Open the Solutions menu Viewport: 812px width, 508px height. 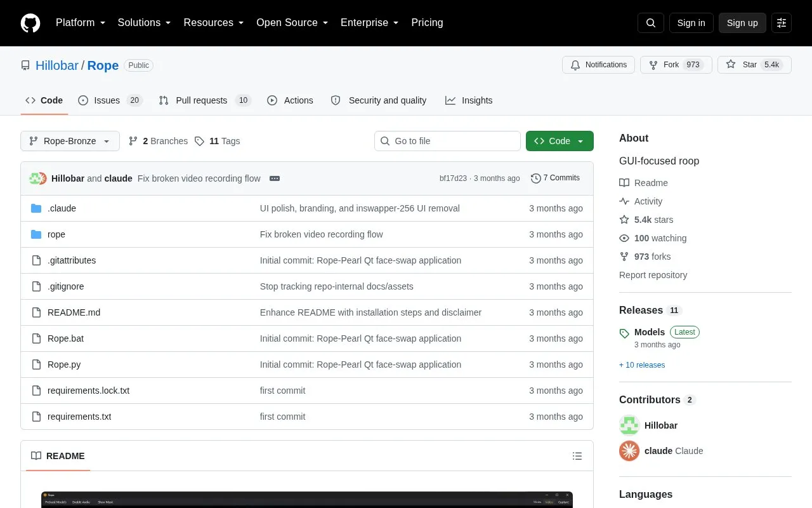(x=145, y=23)
